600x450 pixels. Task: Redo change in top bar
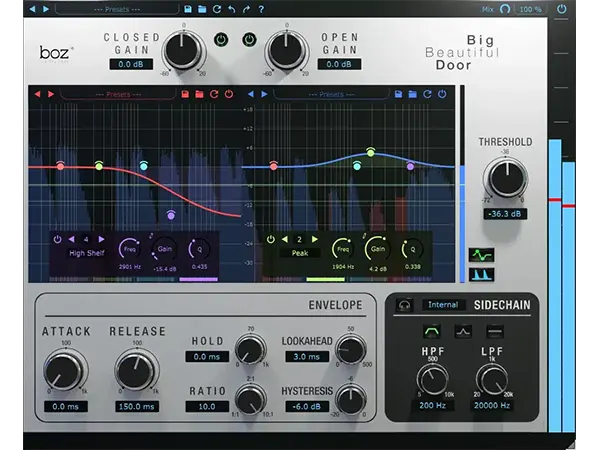[246, 9]
